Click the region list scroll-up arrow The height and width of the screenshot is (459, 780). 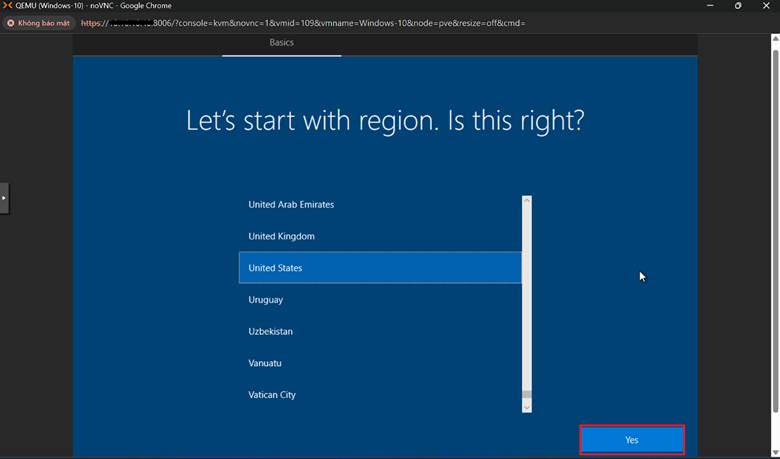point(527,201)
